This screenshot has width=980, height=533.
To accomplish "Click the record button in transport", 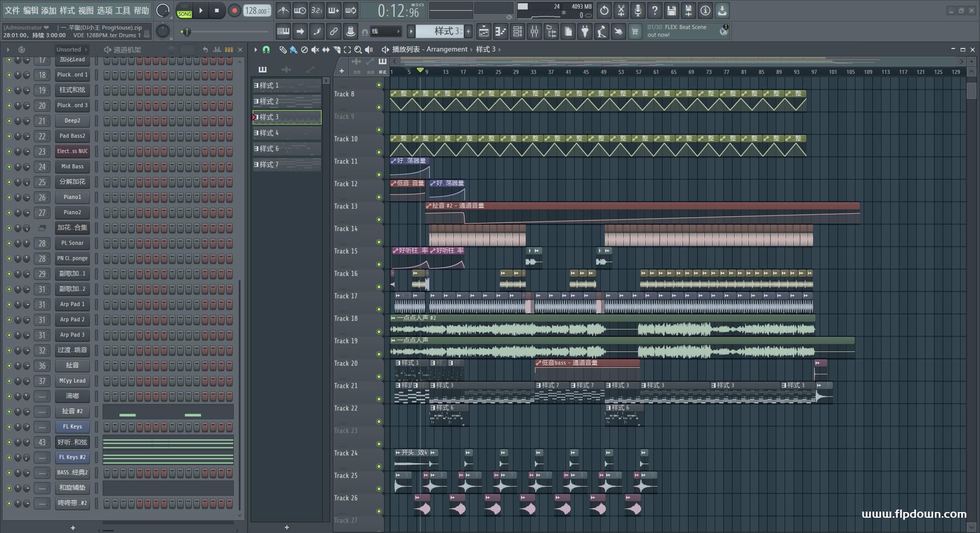I will point(234,11).
